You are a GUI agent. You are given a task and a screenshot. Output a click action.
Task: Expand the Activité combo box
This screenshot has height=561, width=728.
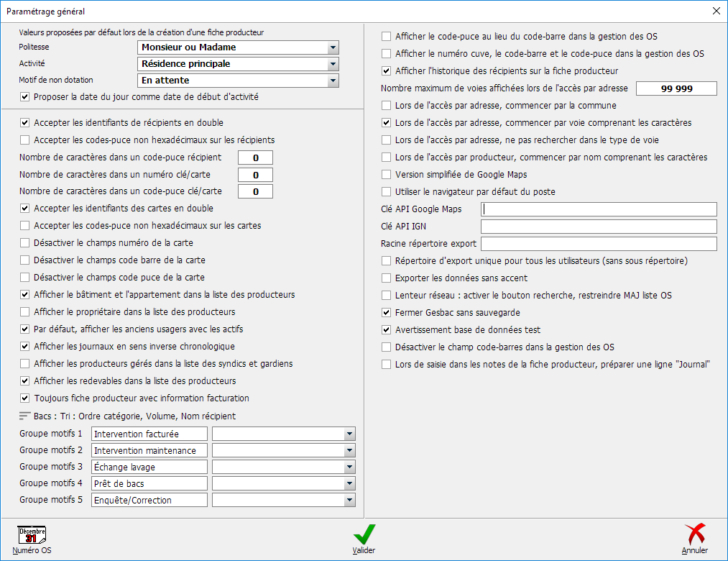coord(332,64)
